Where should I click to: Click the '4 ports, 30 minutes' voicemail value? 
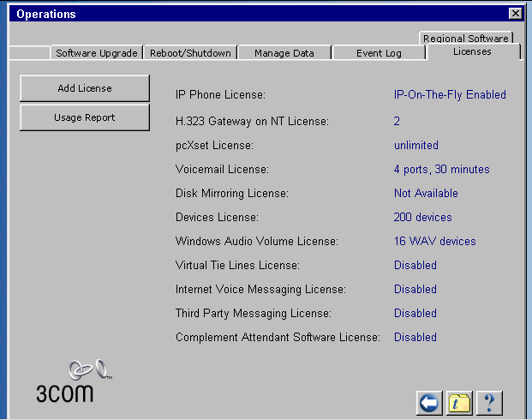tap(441, 170)
